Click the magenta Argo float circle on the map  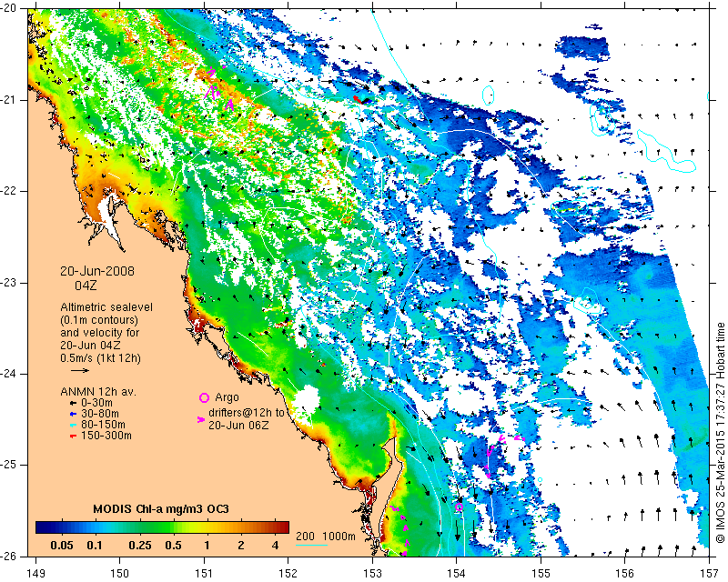pyautogui.click(x=459, y=507)
